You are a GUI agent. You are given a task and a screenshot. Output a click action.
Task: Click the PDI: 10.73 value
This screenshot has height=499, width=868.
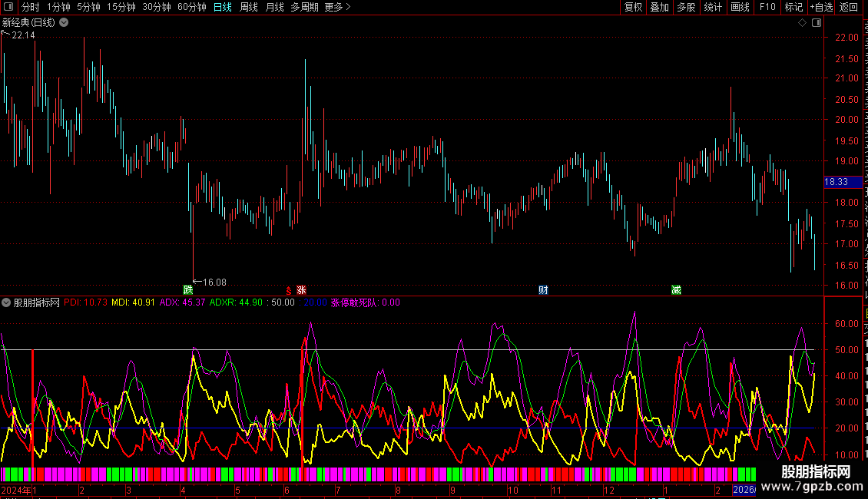point(85,302)
